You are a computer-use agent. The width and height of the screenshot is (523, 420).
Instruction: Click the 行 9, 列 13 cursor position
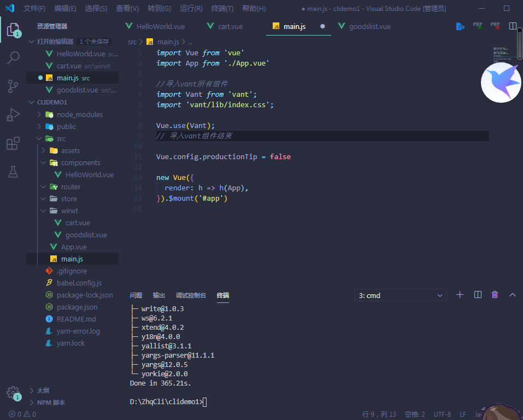(379, 415)
